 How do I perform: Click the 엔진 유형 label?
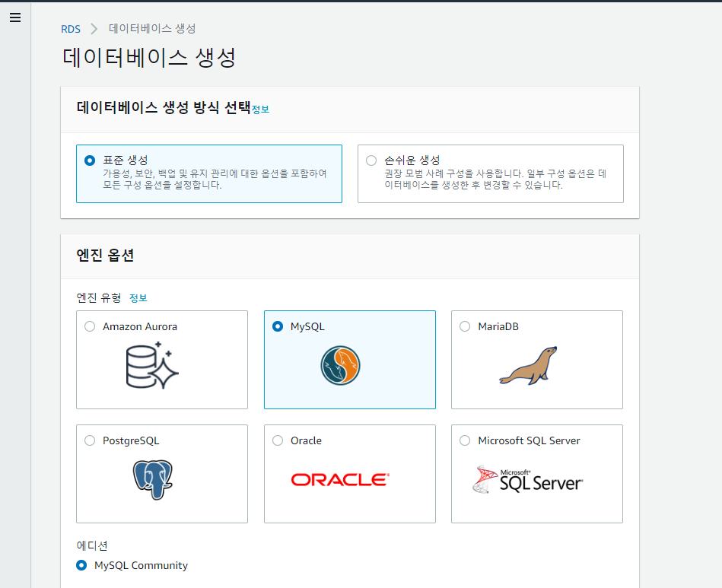tap(99, 298)
